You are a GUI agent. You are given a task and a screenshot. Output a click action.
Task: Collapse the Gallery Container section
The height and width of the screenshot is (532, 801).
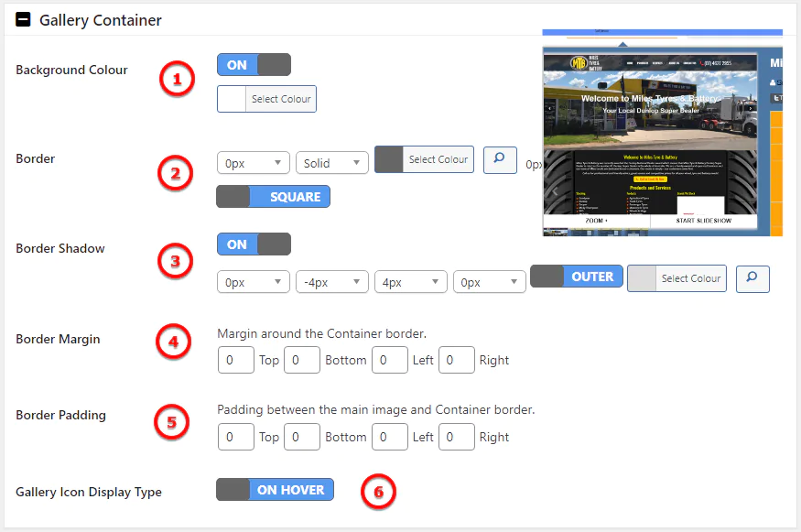click(x=23, y=19)
